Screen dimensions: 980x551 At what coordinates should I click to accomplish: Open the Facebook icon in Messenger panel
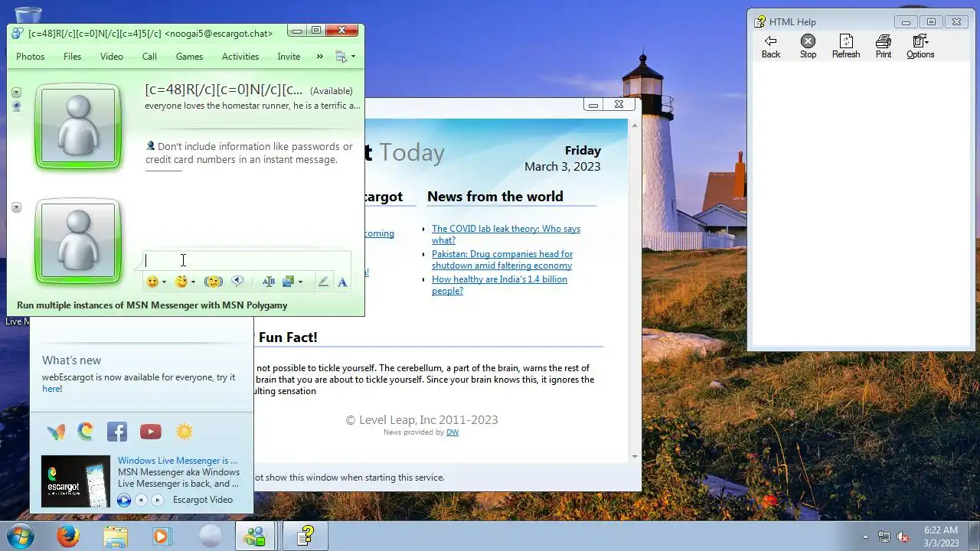click(x=117, y=432)
